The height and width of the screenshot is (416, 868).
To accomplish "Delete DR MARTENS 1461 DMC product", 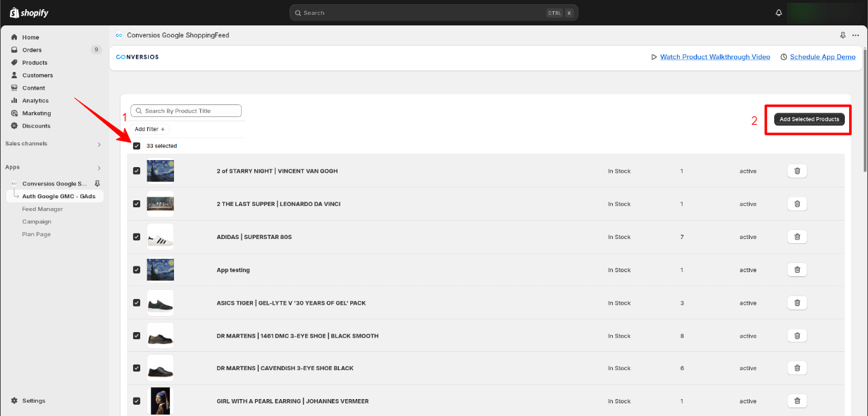I will (797, 336).
